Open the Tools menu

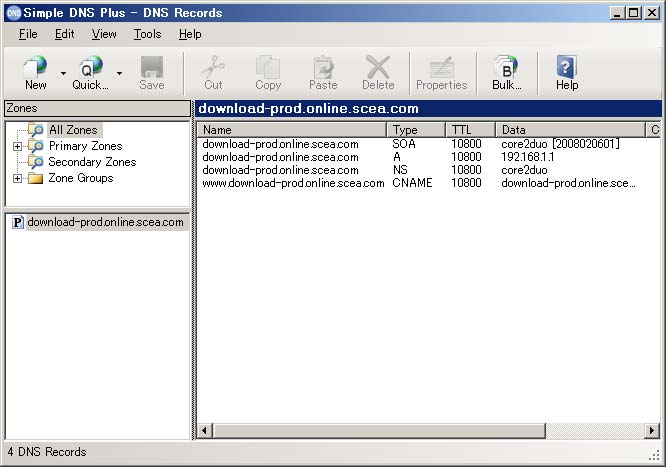(x=147, y=34)
